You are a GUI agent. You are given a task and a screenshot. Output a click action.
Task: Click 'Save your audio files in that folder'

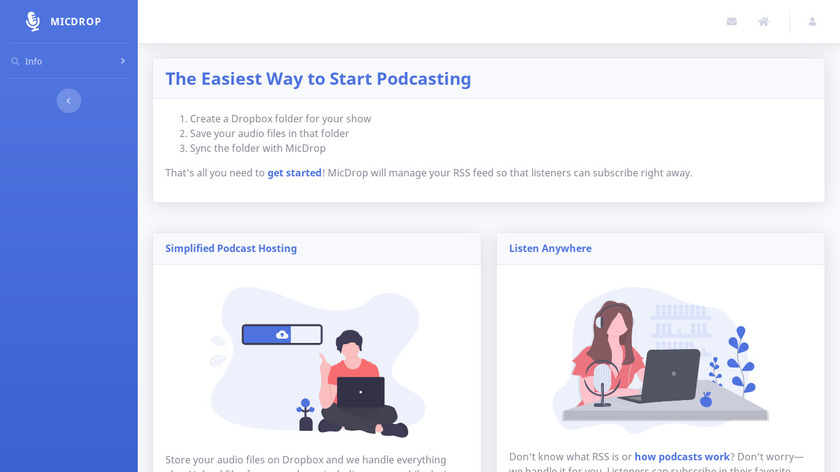(269, 133)
